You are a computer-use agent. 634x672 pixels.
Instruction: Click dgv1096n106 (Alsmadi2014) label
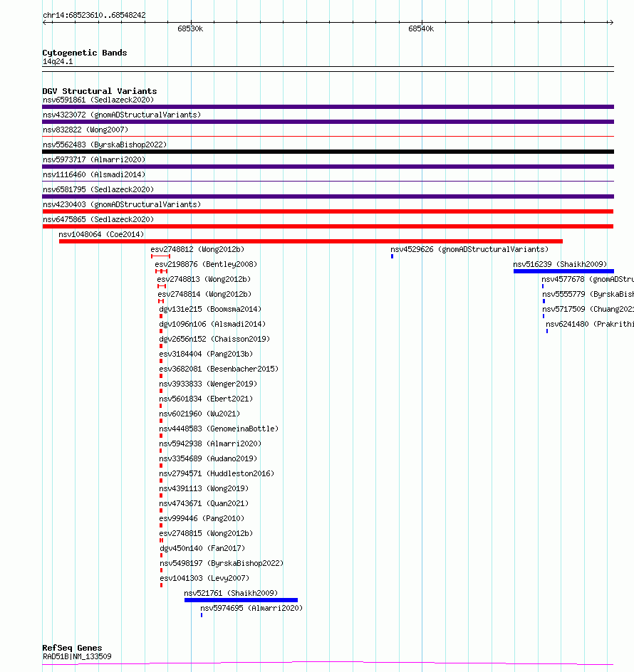click(x=212, y=325)
